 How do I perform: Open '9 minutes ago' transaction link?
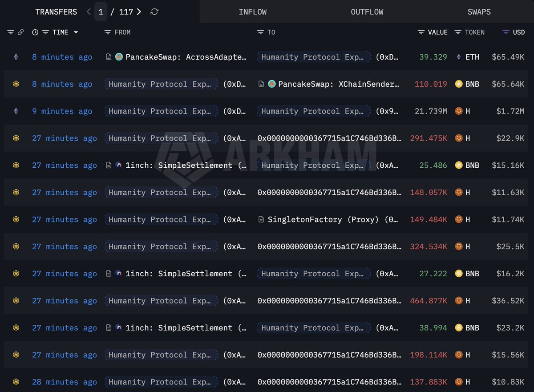click(62, 111)
